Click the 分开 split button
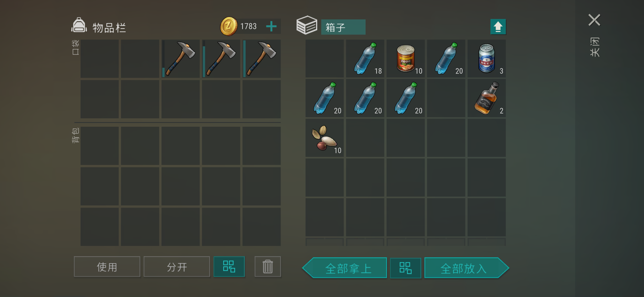Screen dimensions: 644x297 click(177, 267)
